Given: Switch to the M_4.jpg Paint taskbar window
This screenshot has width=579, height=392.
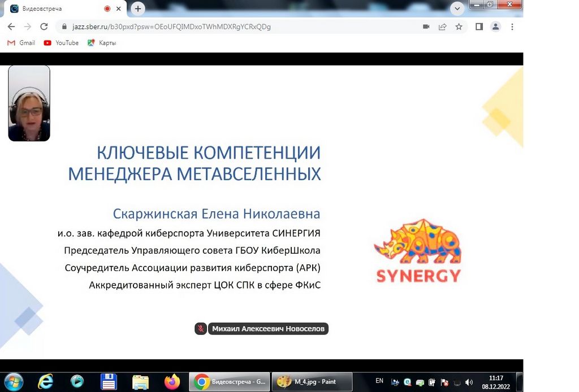Looking at the screenshot, I should click(312, 382).
